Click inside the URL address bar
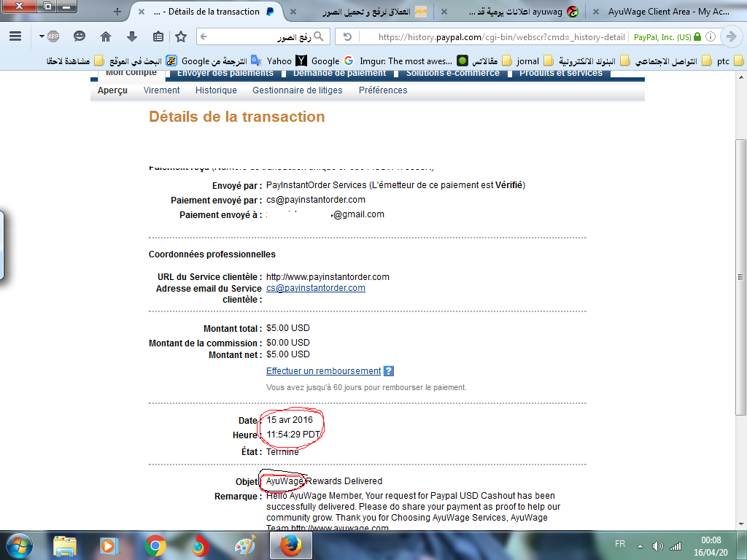 (x=501, y=36)
